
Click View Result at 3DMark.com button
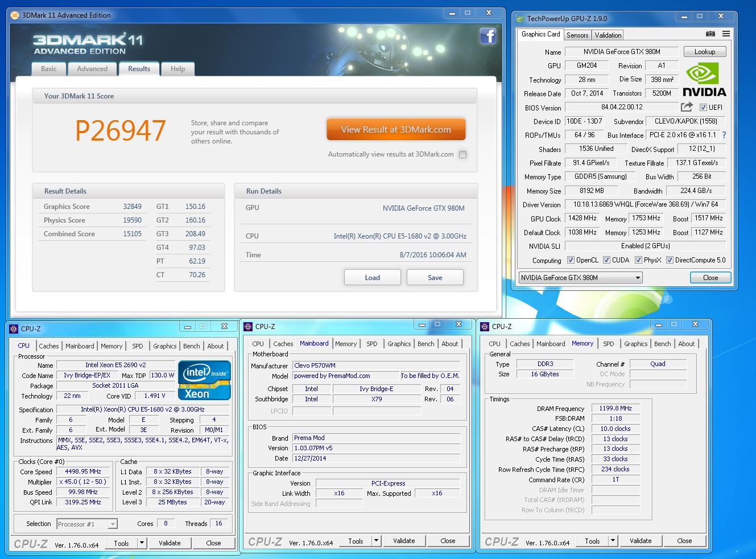point(396,130)
